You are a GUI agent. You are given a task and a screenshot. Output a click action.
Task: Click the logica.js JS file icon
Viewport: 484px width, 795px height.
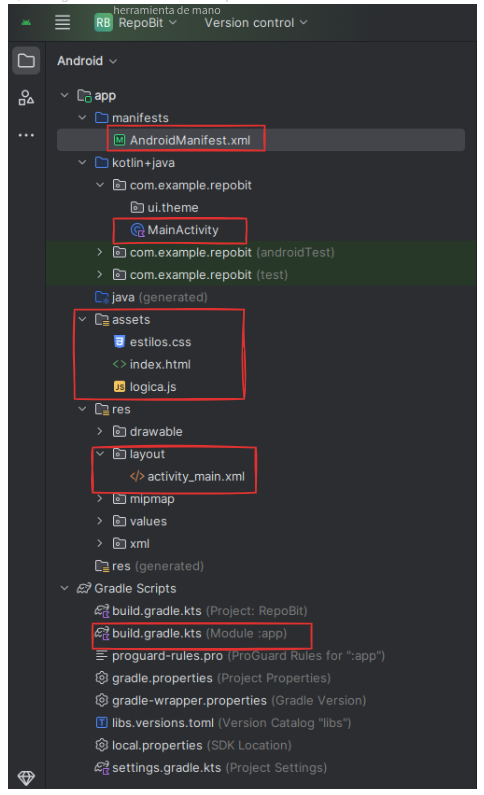[119, 387]
